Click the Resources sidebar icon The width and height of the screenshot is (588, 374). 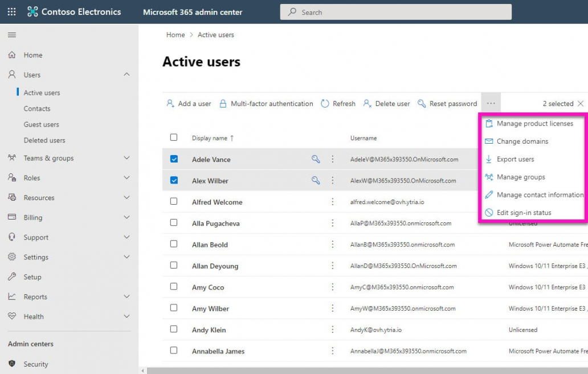coord(12,197)
